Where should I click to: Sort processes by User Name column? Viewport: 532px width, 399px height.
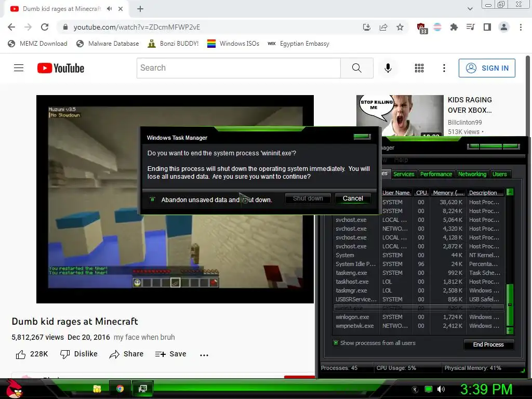(x=396, y=193)
